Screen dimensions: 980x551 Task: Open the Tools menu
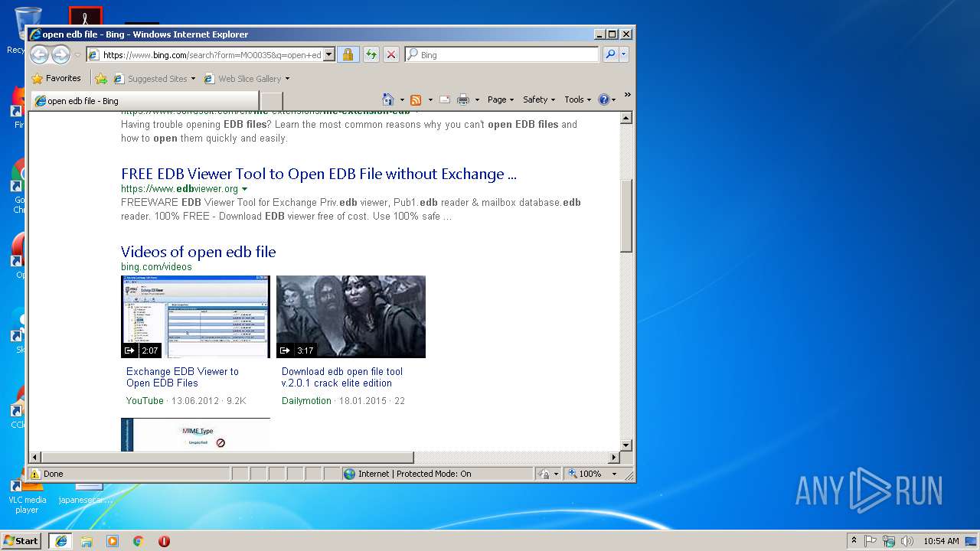pyautogui.click(x=578, y=99)
